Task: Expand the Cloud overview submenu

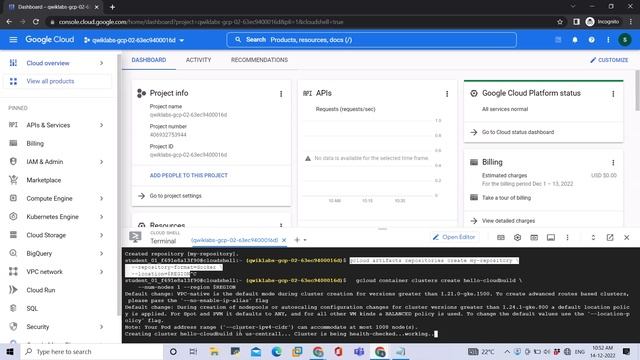Action: (102, 63)
